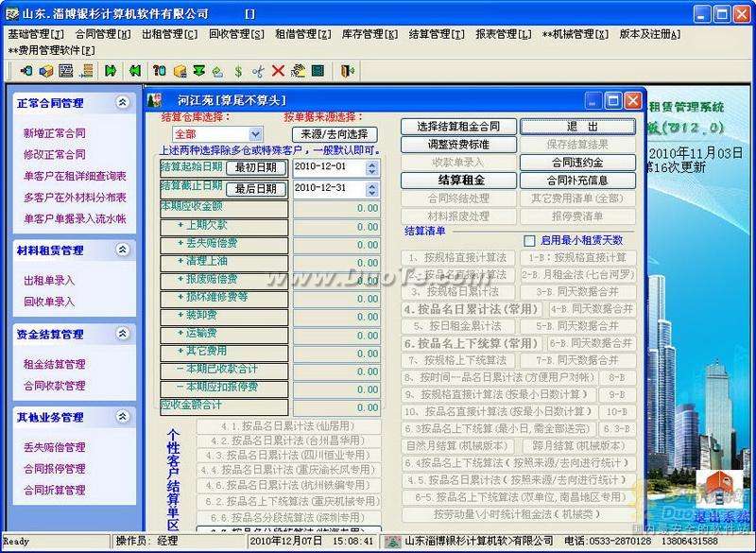756x553 pixels.
Task: Open the form list toolbar icon
Action: click(x=66, y=71)
